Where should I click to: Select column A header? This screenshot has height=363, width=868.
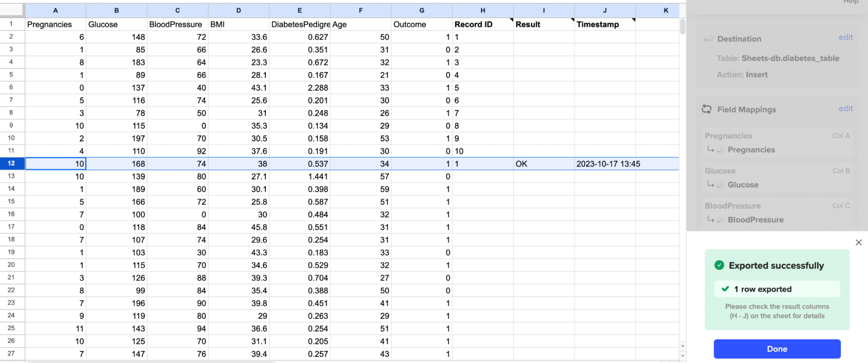coord(56,10)
